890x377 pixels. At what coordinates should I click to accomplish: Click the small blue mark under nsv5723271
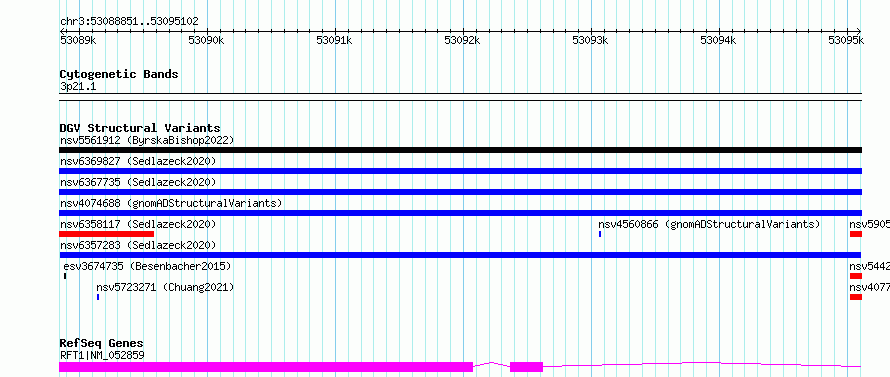point(98,297)
